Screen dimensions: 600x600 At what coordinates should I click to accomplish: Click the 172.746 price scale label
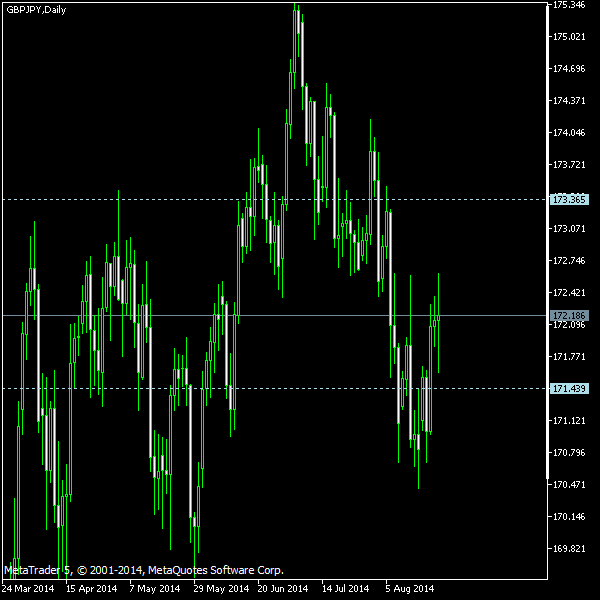[x=569, y=261]
